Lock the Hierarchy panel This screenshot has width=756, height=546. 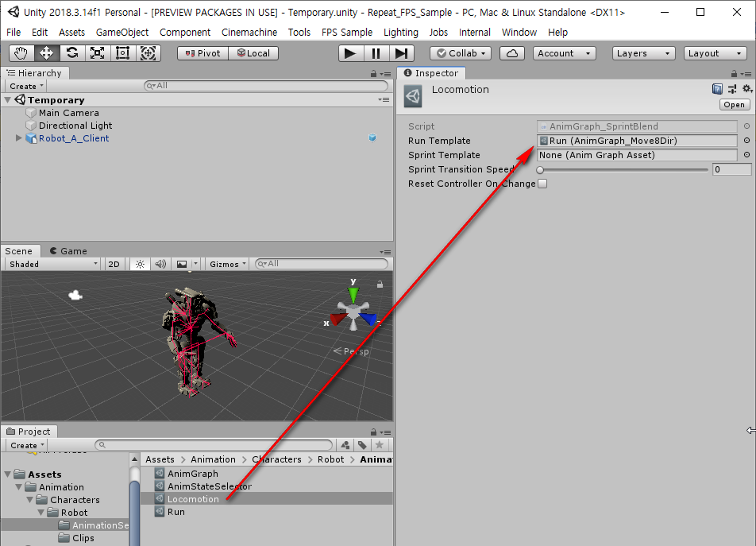click(x=373, y=74)
